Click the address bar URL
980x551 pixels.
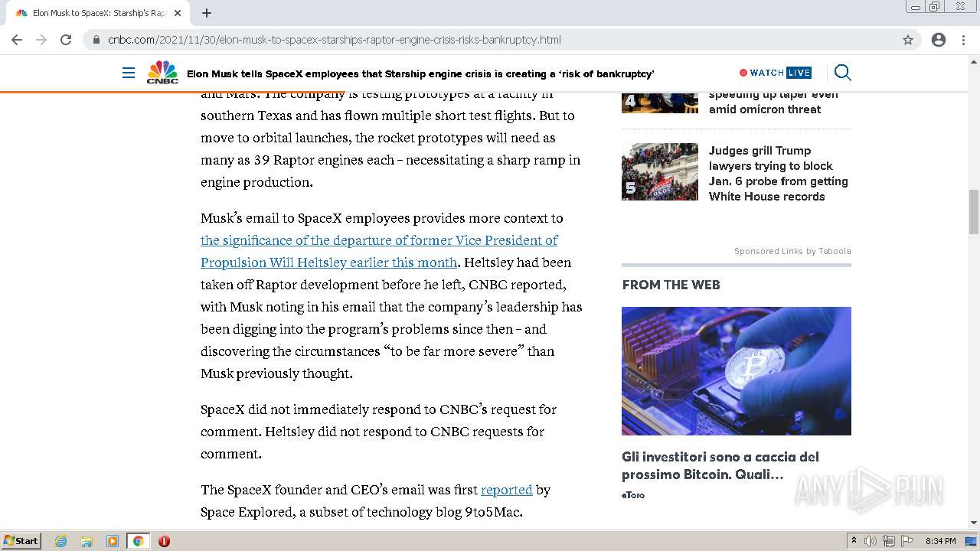coord(334,40)
